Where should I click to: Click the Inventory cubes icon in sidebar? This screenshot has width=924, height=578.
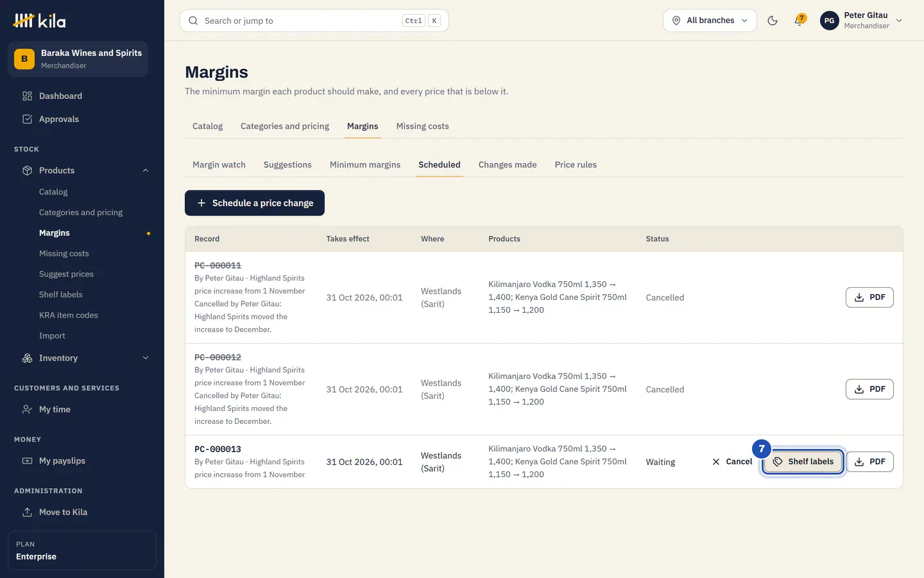(27, 358)
